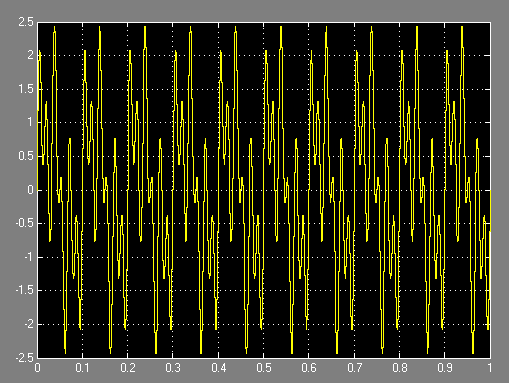Click the -1.5 tick label on the vertical axis
This screenshot has height=383, width=509.
pos(25,290)
